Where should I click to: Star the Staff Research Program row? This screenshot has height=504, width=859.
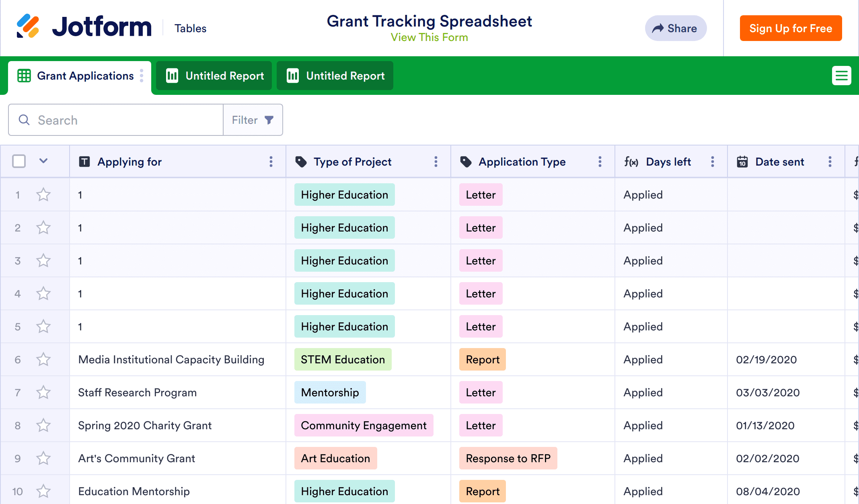click(43, 392)
